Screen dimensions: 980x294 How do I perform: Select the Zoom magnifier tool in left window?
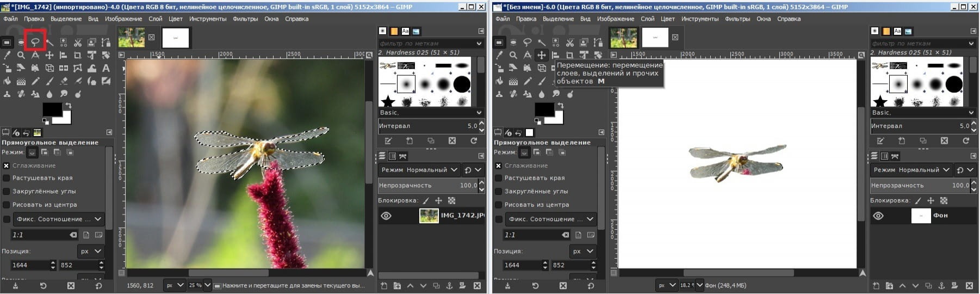[x=21, y=55]
